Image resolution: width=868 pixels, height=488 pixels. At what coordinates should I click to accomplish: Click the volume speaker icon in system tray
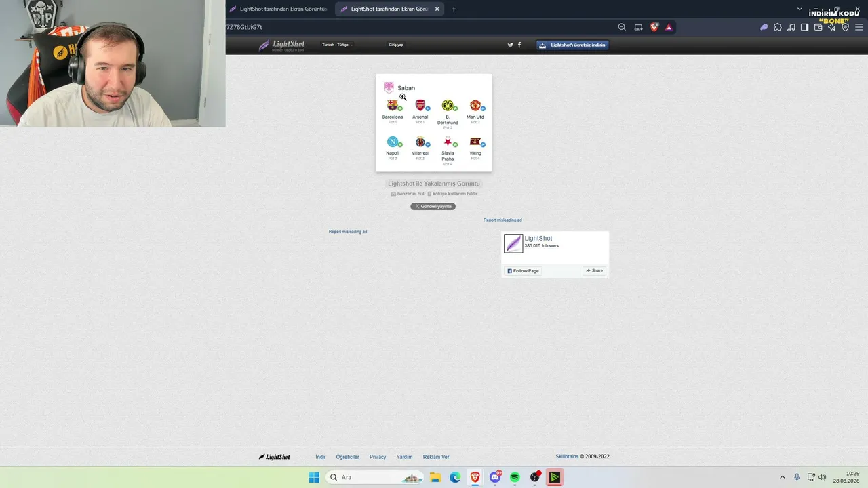[x=823, y=477]
